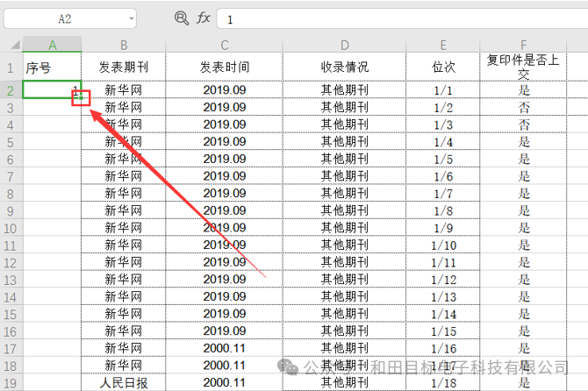The height and width of the screenshot is (391, 588).
Task: Click the 位次 cell showing 1/14
Action: pos(443,314)
